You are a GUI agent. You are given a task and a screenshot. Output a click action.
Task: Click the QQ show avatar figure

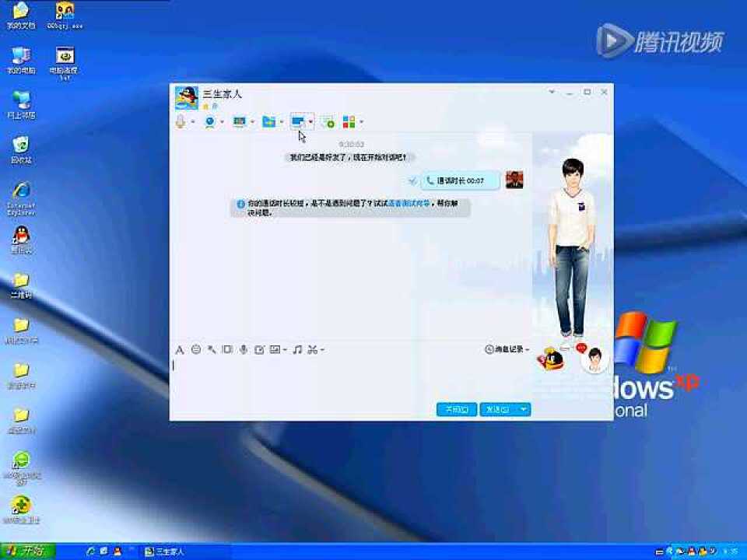pyautogui.click(x=573, y=247)
